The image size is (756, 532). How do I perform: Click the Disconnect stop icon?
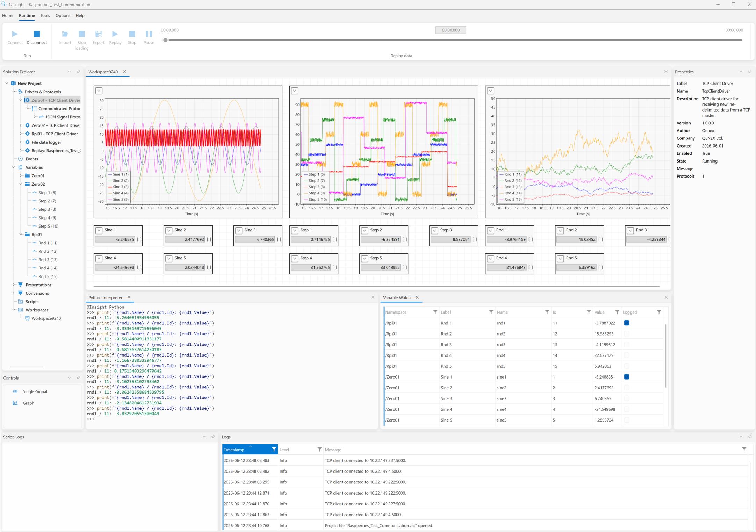(37, 34)
